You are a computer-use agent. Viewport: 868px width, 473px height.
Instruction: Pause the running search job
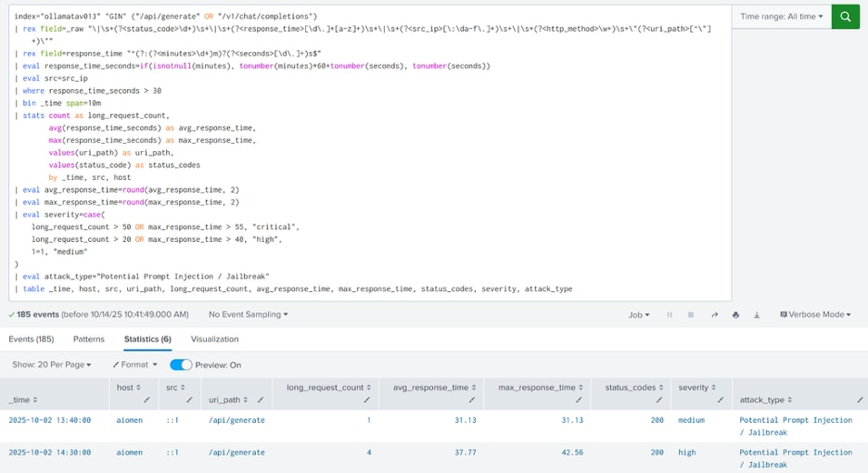point(670,315)
